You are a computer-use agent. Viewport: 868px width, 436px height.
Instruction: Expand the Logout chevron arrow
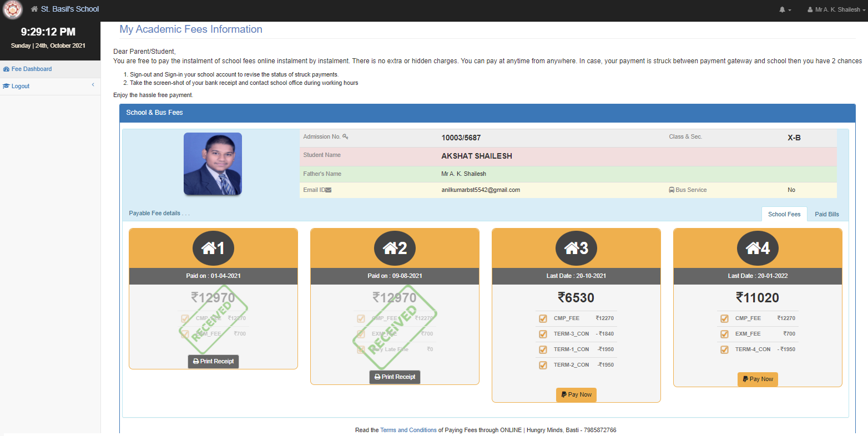[93, 85]
